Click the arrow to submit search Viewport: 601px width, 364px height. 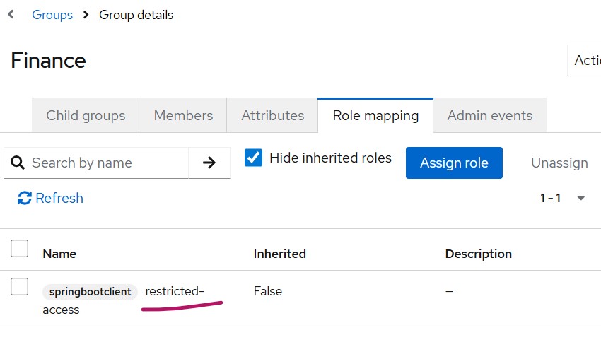(x=209, y=163)
